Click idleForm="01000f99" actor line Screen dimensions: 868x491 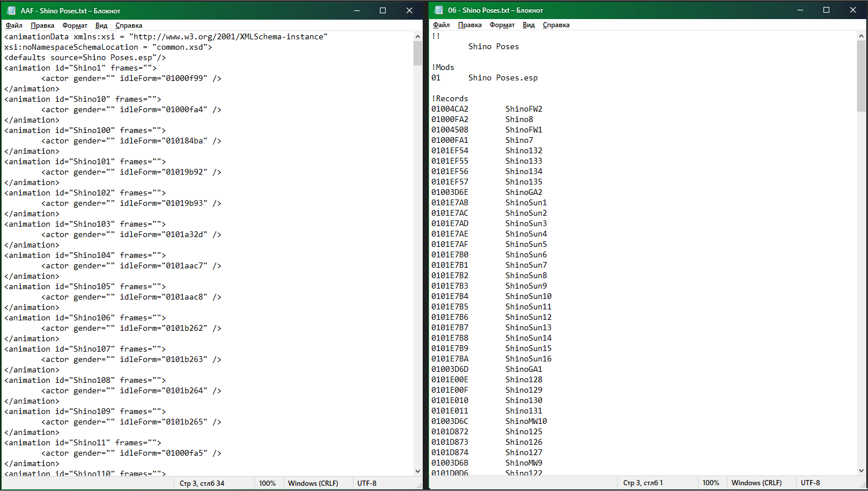(x=131, y=78)
